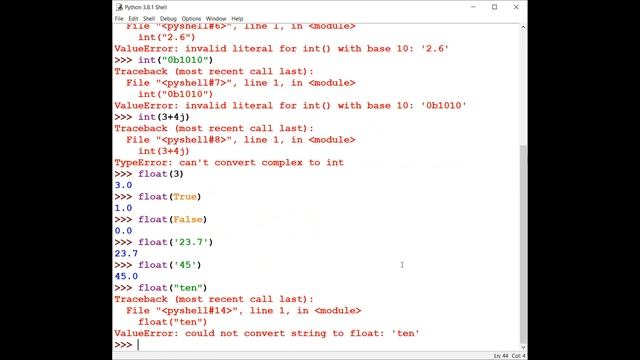
Task: Open the Options menu
Action: (x=191, y=19)
